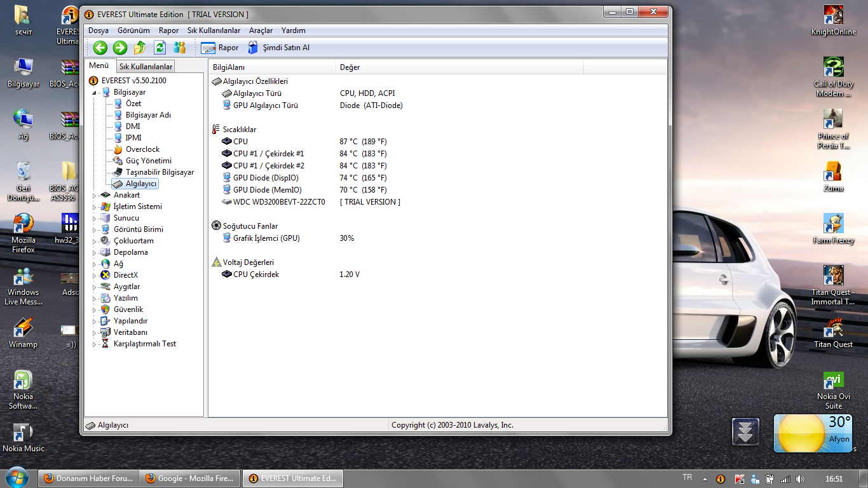Open the Rapor report wizard
868x488 pixels.
point(220,48)
